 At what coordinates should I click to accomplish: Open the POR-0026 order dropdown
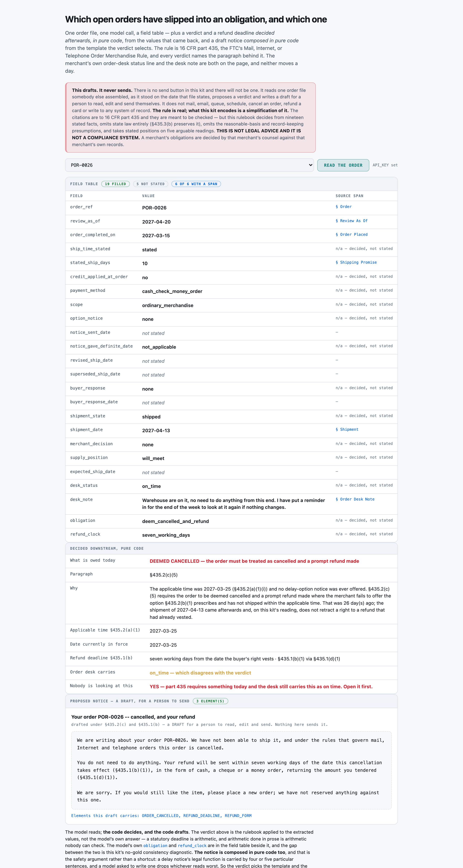click(x=189, y=165)
